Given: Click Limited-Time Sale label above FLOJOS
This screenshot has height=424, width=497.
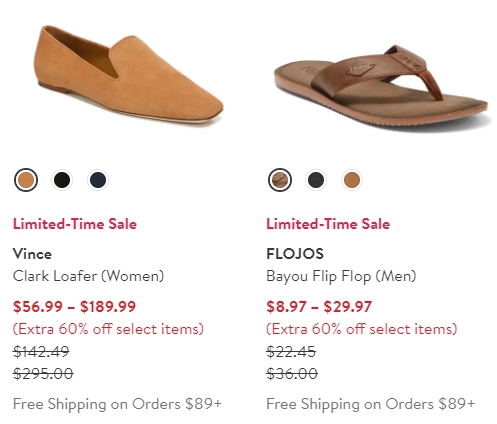Looking at the screenshot, I should [x=328, y=224].
